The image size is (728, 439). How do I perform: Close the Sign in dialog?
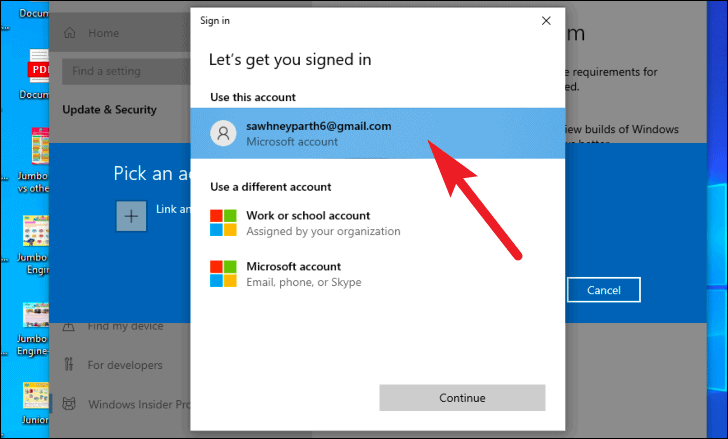click(546, 21)
